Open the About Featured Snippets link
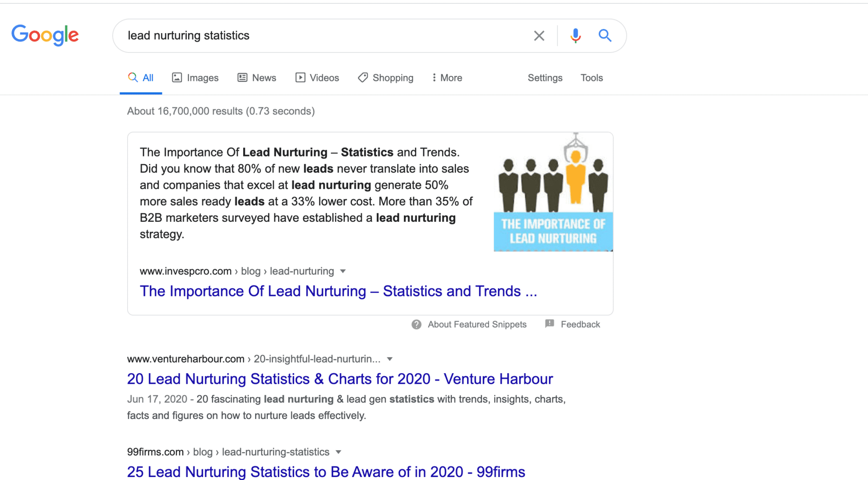 [x=477, y=324]
